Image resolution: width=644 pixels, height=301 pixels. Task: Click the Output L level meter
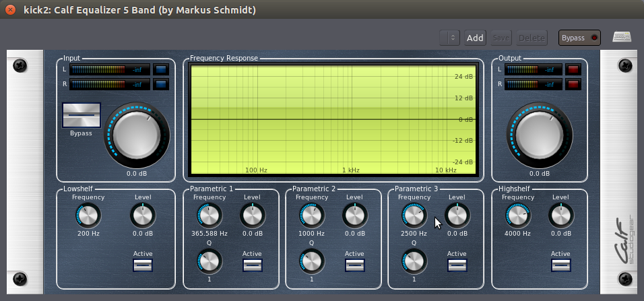[x=533, y=70]
